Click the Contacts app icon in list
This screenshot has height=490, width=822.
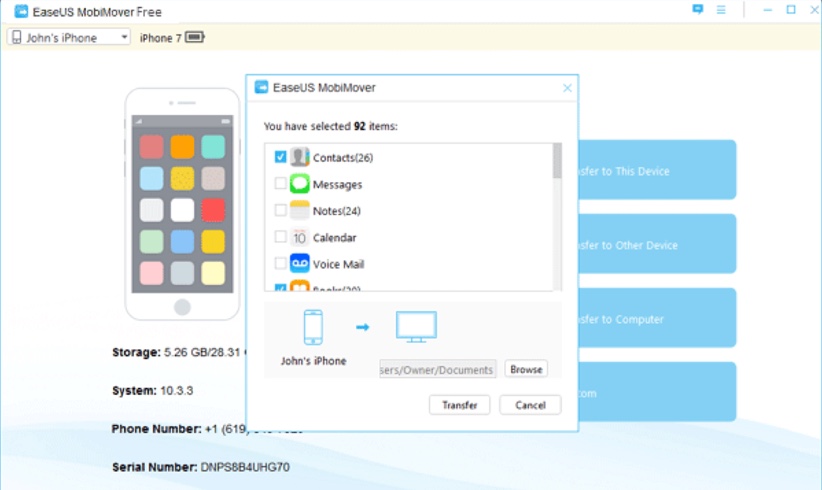(300, 157)
